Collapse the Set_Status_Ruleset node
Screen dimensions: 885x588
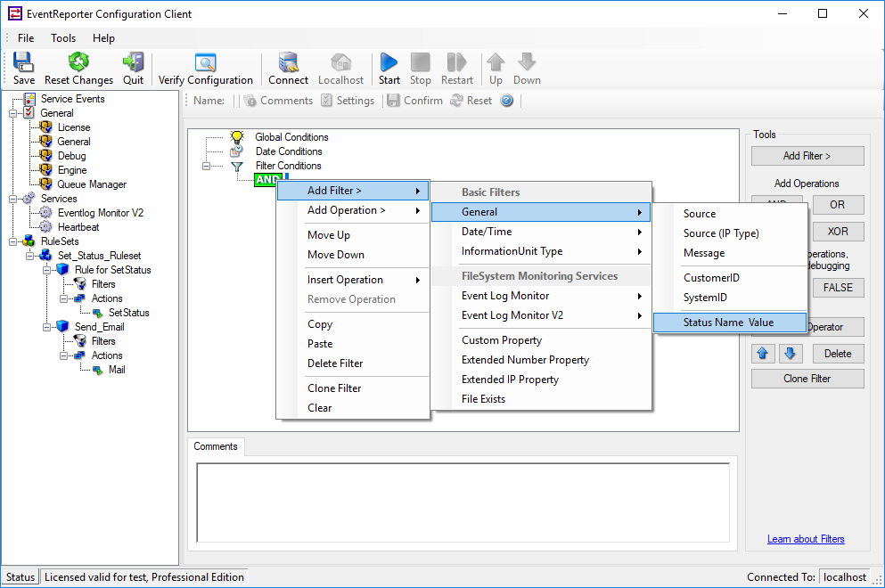(29, 256)
